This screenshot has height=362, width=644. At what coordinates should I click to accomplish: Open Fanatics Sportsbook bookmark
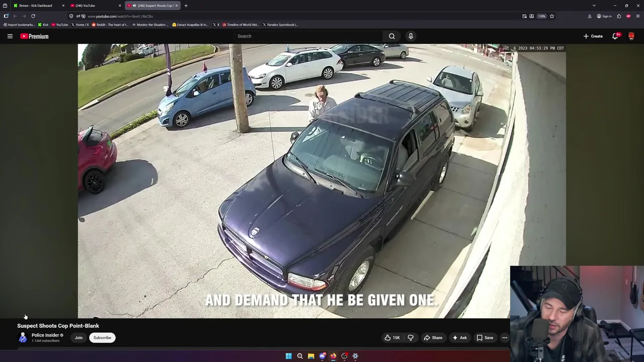(280, 25)
